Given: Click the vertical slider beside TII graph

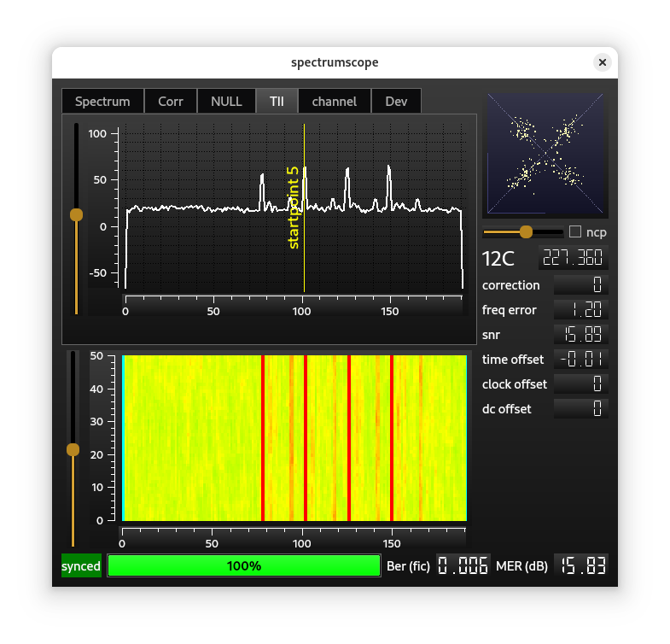Looking at the screenshot, I should click(76, 214).
